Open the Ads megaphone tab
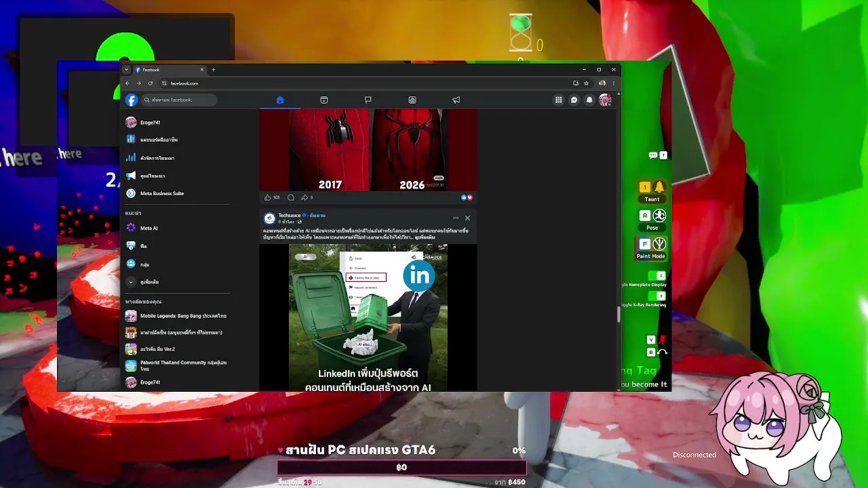The image size is (868, 488). click(456, 100)
